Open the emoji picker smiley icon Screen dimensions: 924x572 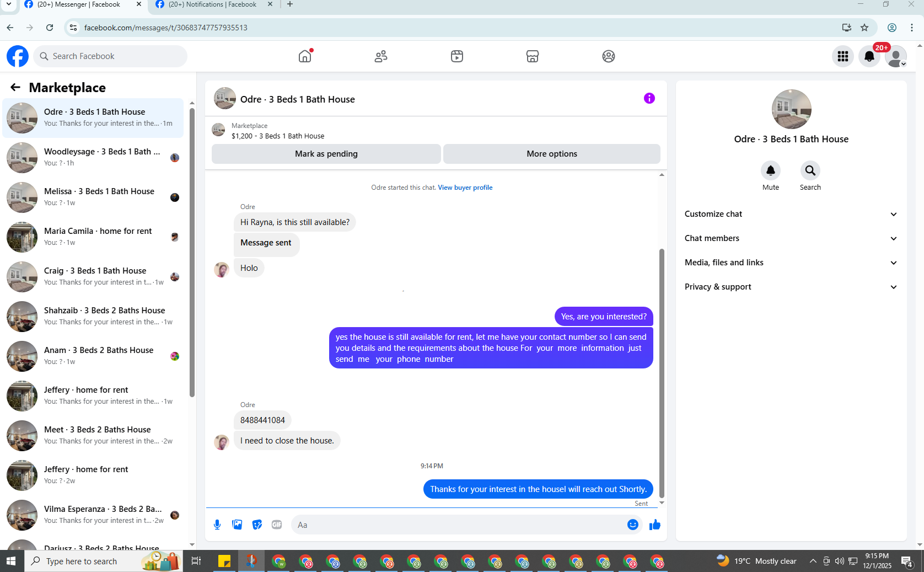click(x=633, y=525)
